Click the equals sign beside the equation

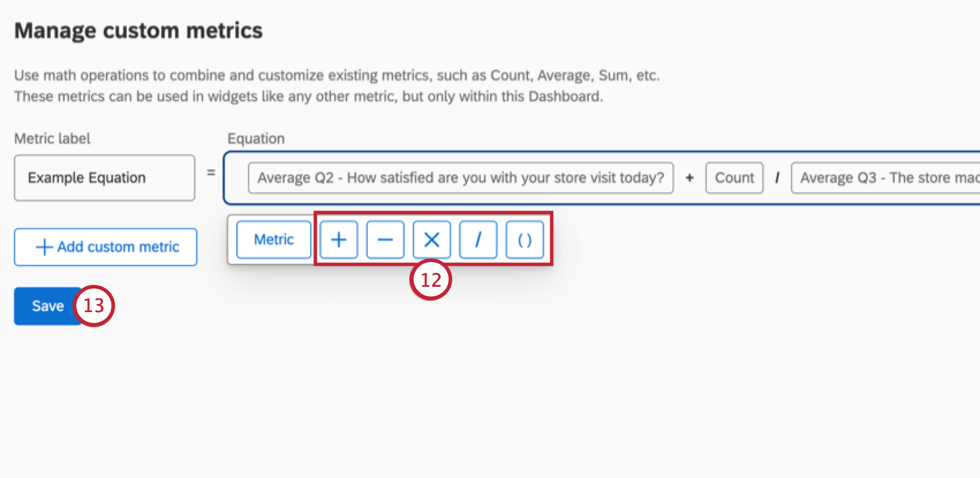211,172
